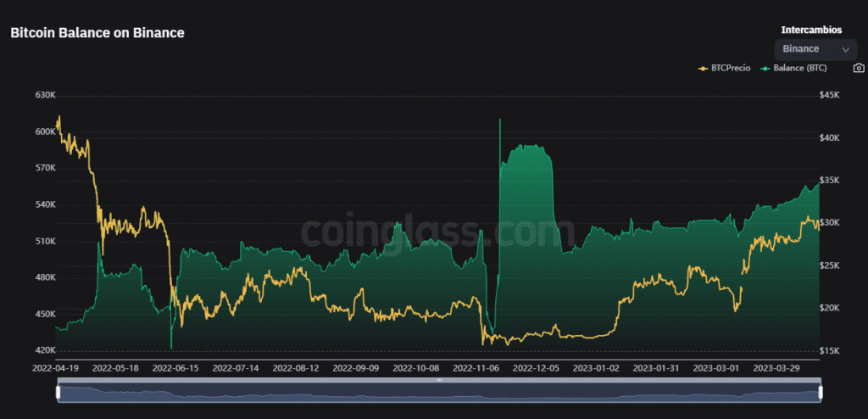Click the 630K left axis label
The image size is (868, 419).
coord(46,95)
